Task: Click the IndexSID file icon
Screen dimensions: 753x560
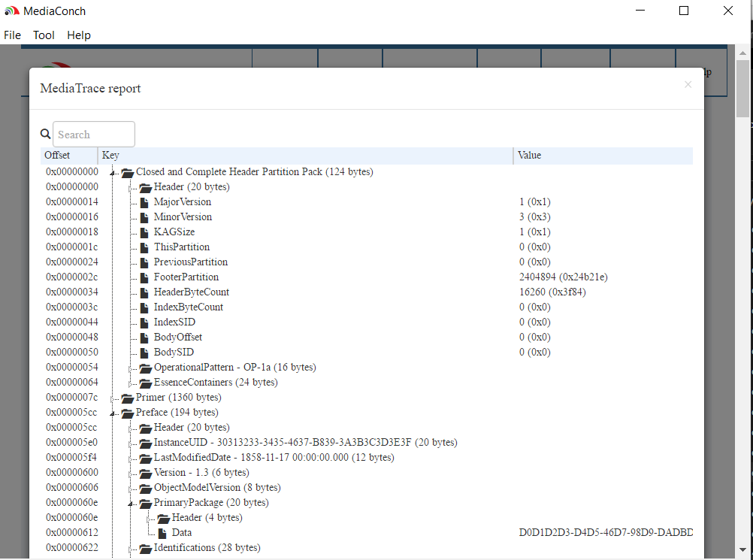Action: (x=144, y=322)
